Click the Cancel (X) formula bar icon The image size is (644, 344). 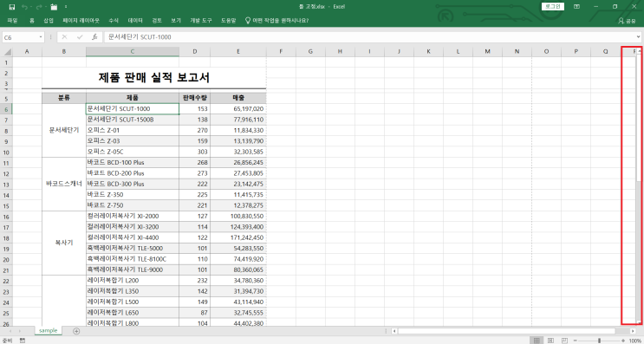coord(64,37)
